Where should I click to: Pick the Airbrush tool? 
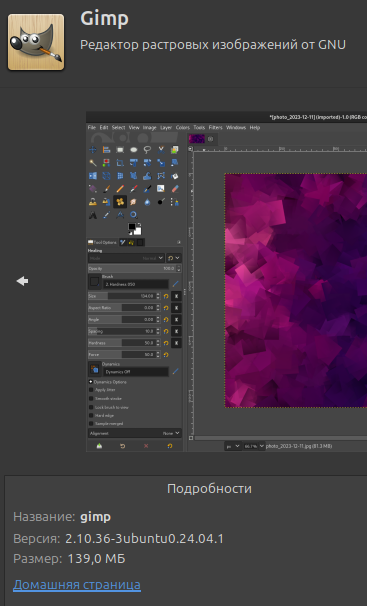134,189
